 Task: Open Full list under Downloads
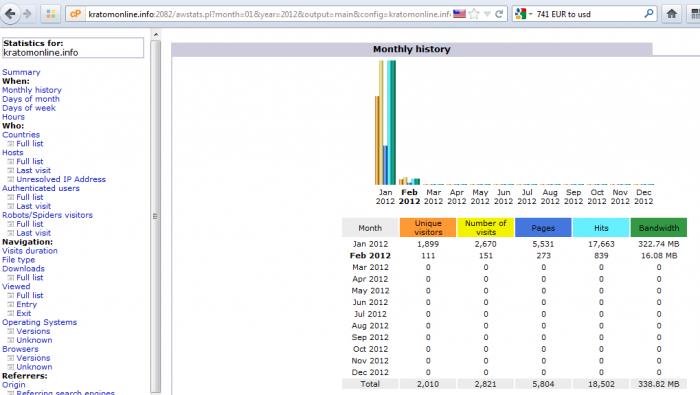(x=30, y=277)
